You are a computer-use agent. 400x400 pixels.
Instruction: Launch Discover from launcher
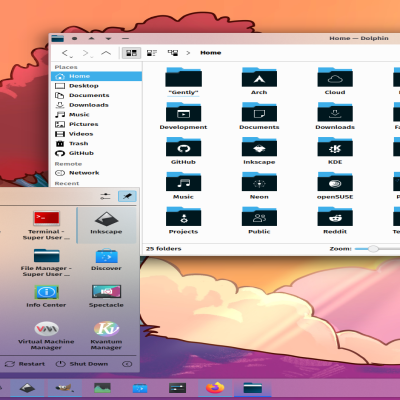click(x=106, y=259)
